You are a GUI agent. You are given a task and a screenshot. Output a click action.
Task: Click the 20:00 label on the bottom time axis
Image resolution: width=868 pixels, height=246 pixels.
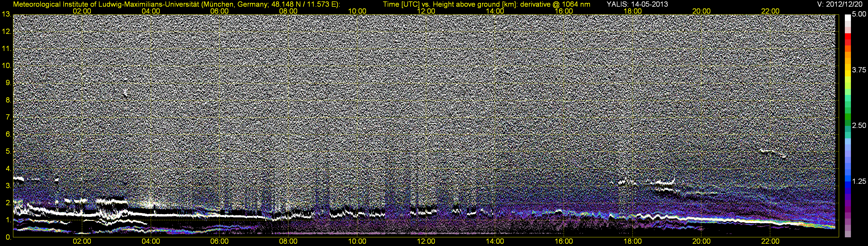coord(702,241)
